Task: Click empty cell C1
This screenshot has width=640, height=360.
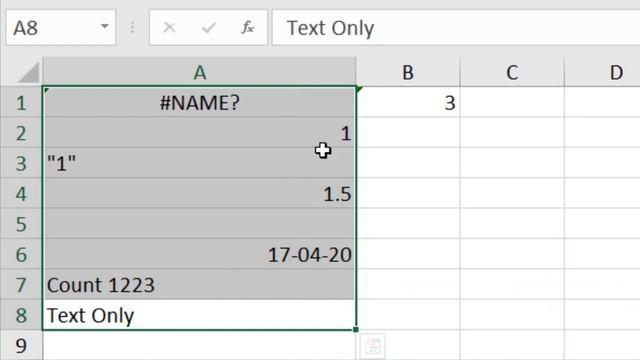Action: point(512,102)
